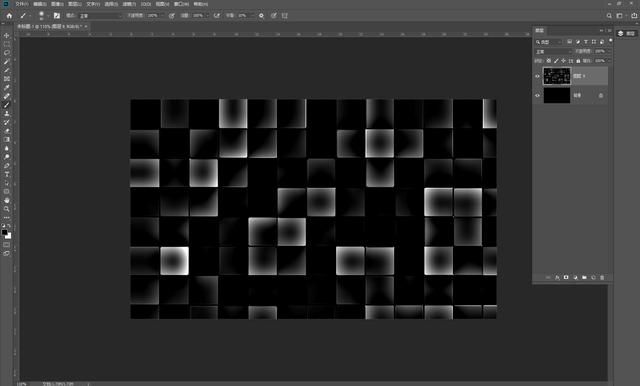
Task: Enable airbrush-style build-up in the options bar
Action: tap(217, 16)
